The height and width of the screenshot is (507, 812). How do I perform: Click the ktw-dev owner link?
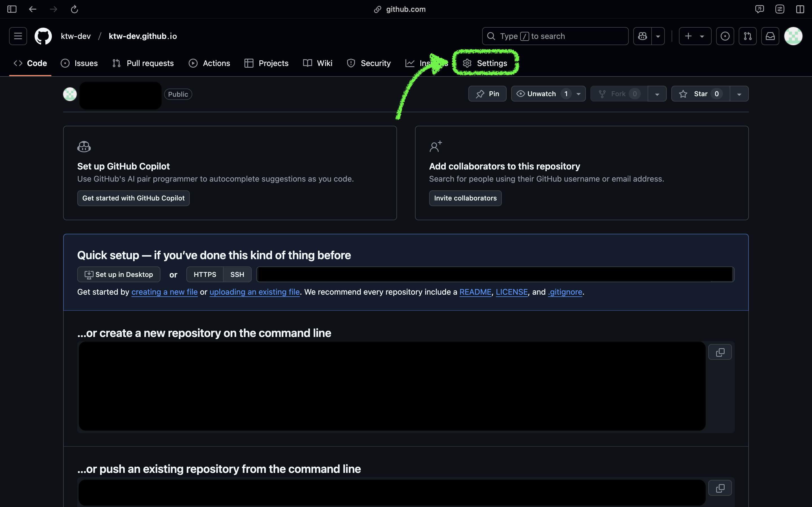click(x=76, y=36)
